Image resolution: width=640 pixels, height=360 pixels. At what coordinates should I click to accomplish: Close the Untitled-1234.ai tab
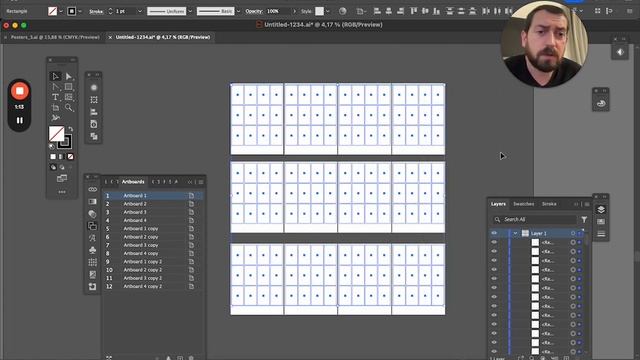110,37
